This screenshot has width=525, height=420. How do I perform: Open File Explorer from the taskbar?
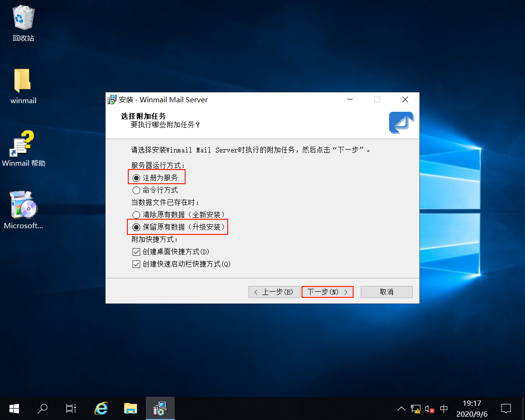tap(131, 408)
